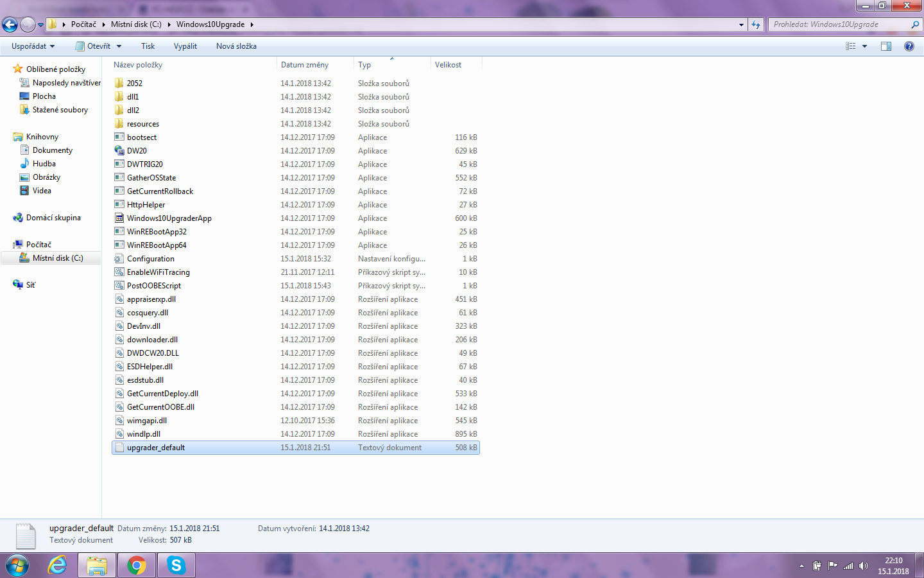
Task: Click the Back navigation arrow button
Action: pos(10,25)
